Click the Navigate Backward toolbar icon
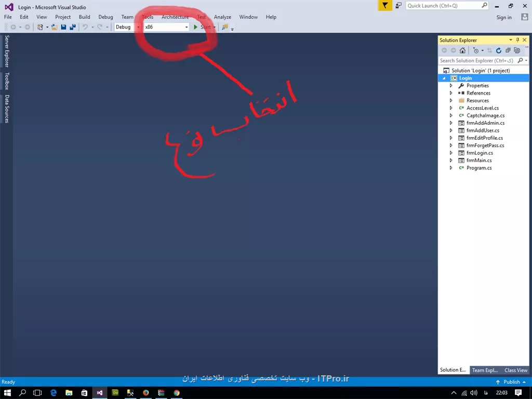 13,27
